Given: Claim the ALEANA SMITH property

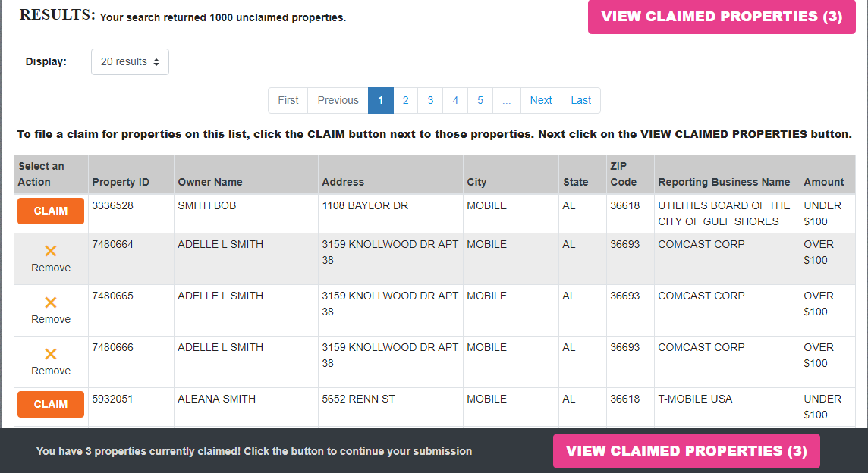Looking at the screenshot, I should (x=51, y=405).
